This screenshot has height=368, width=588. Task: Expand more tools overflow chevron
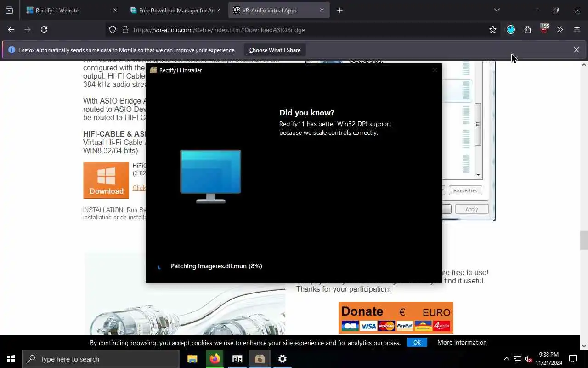pos(560,29)
